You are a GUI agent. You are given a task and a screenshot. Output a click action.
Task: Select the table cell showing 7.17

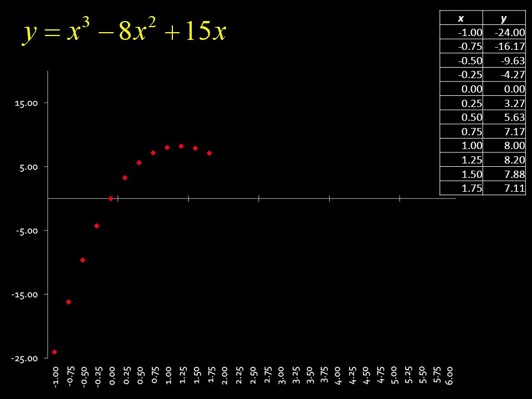click(x=504, y=131)
